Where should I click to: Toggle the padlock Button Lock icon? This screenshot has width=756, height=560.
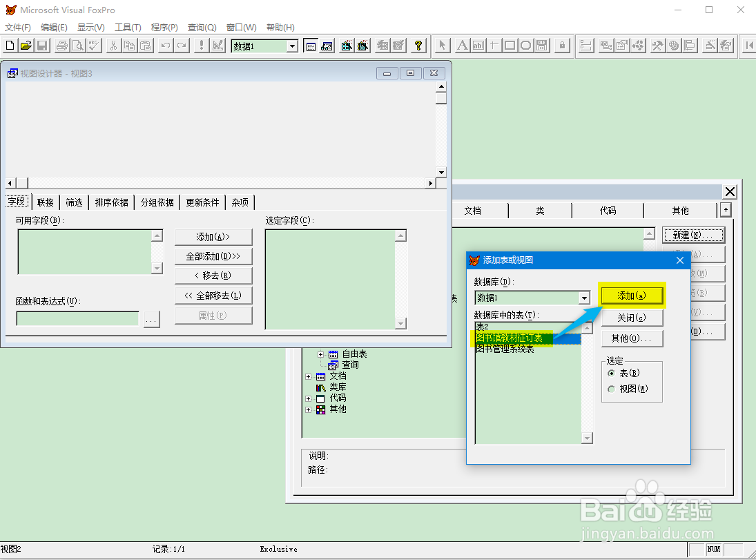562,46
